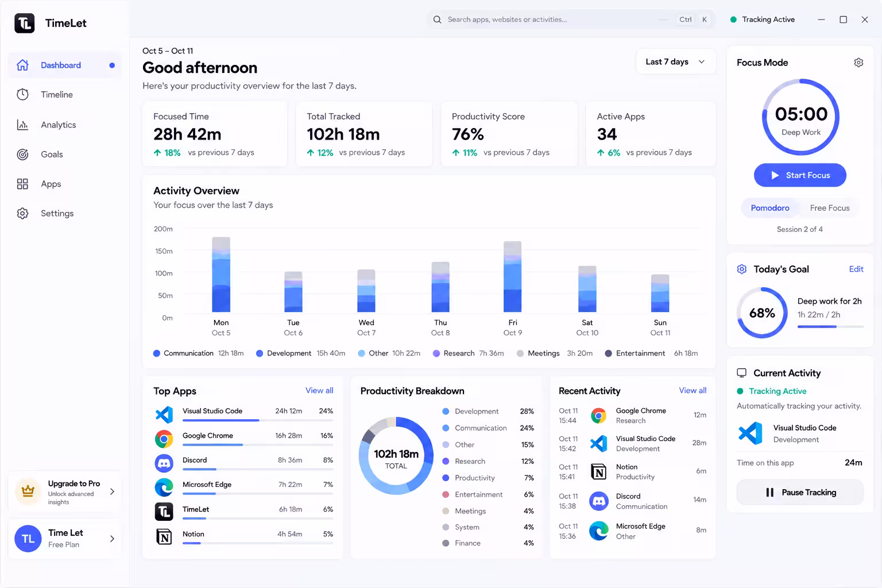
Task: Click the search magnifier icon
Action: (438, 20)
